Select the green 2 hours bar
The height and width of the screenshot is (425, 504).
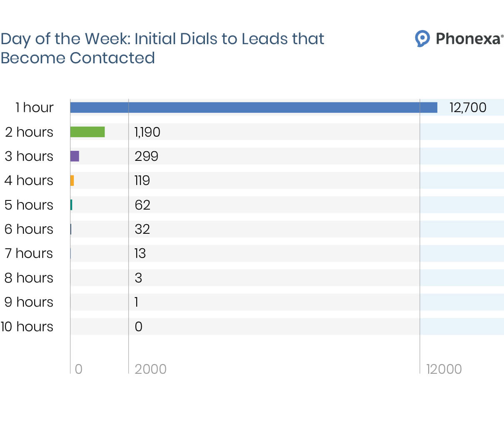[x=87, y=132]
